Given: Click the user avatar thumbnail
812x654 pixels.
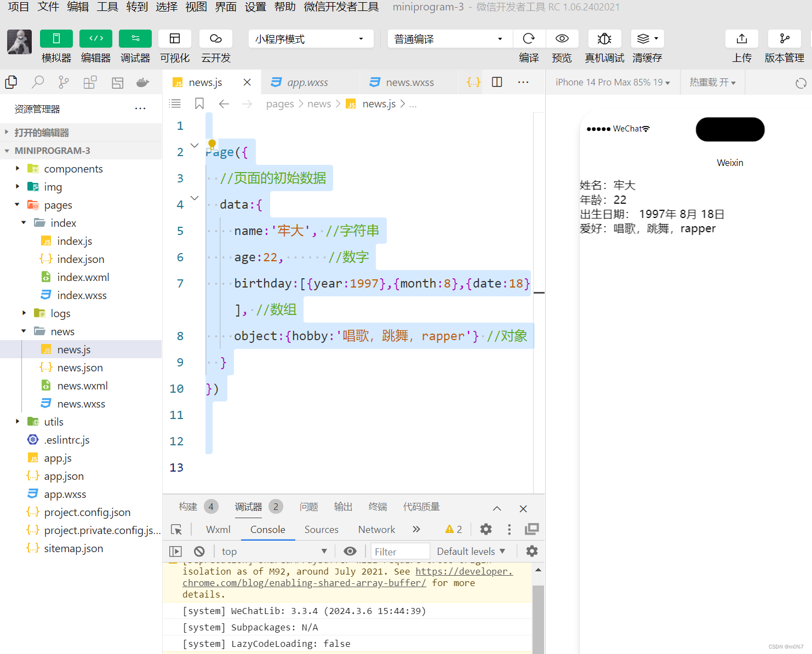Looking at the screenshot, I should 19,42.
